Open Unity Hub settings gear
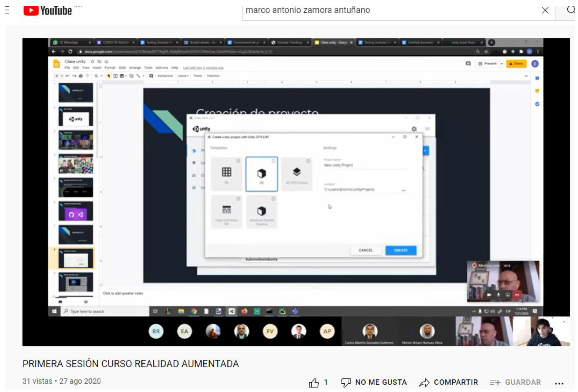Viewport: 578px width, 392px height. click(x=414, y=129)
